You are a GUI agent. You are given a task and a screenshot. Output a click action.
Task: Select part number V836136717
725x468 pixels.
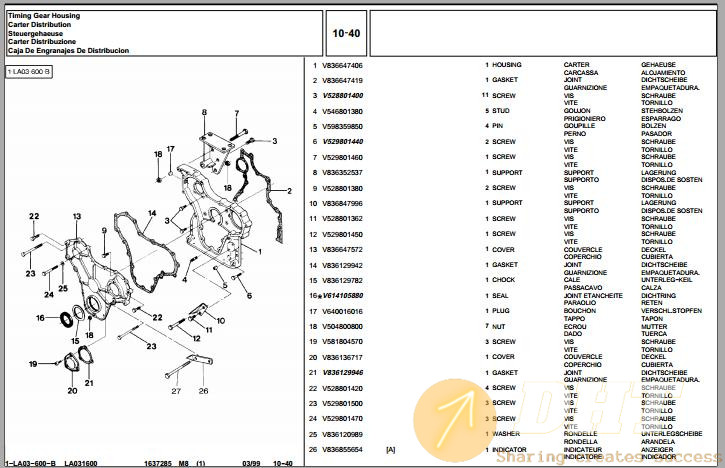(342, 357)
